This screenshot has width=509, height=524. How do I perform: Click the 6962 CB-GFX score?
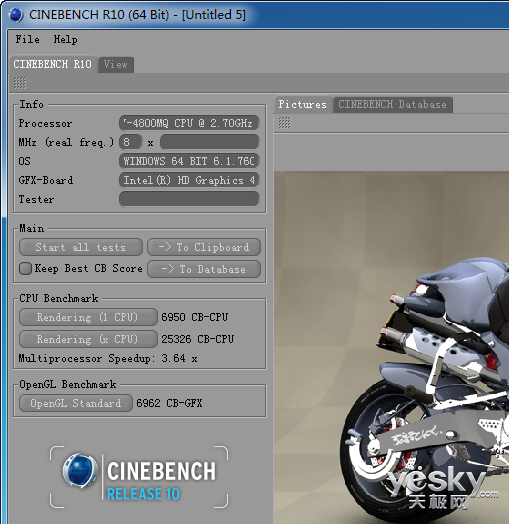coord(169,403)
